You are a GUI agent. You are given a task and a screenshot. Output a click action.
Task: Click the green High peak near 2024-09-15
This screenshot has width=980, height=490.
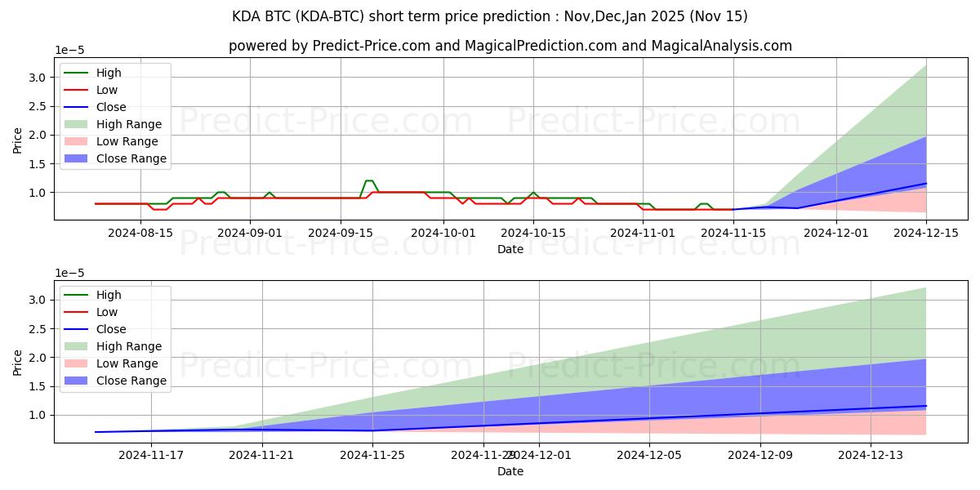pos(369,180)
